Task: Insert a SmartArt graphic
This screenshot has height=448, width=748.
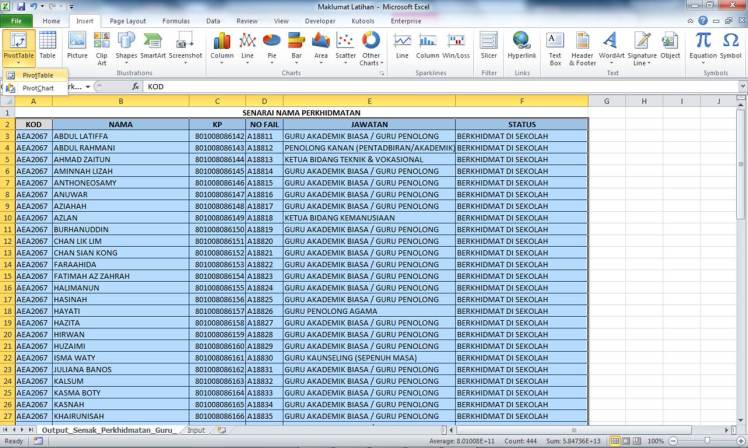Action: (x=153, y=45)
